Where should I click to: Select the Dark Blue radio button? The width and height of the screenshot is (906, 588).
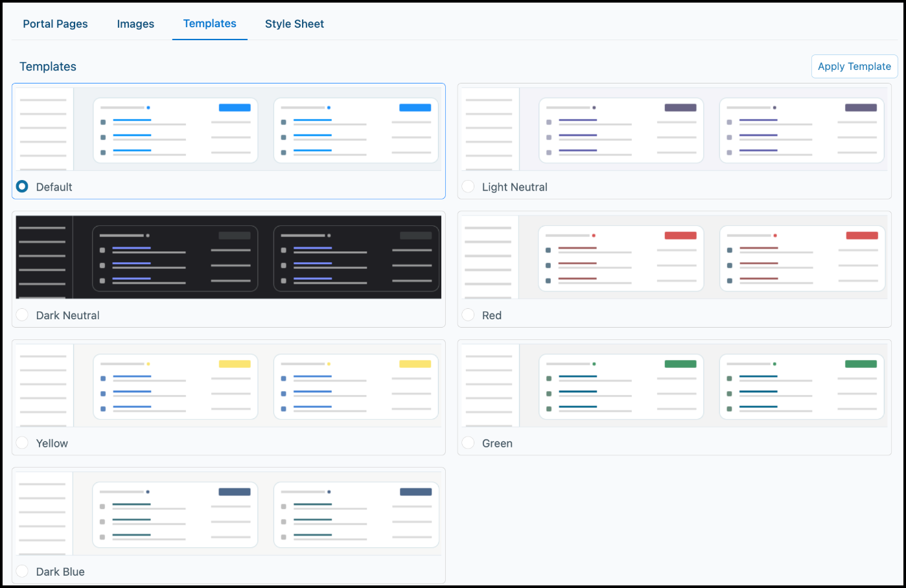[x=22, y=571]
